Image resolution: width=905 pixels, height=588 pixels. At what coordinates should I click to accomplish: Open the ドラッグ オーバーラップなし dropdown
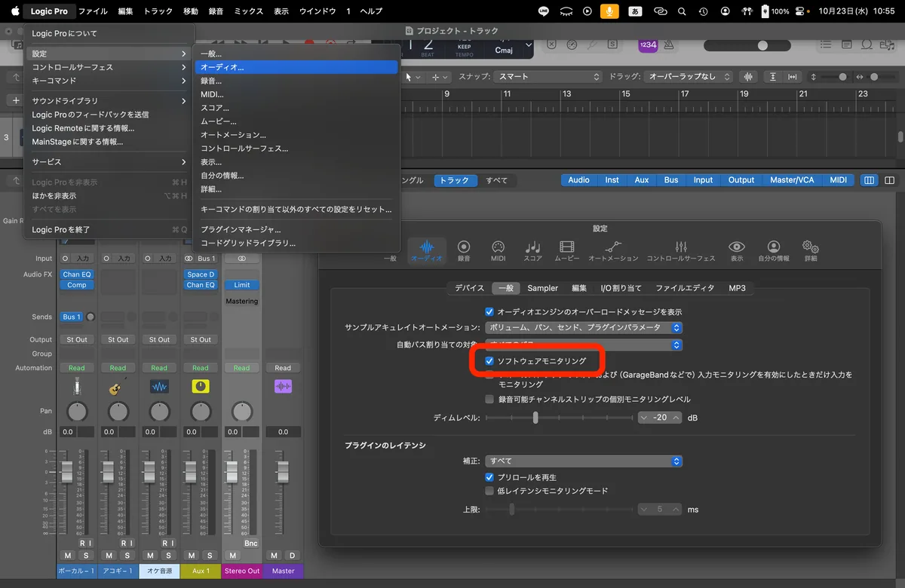(x=689, y=77)
